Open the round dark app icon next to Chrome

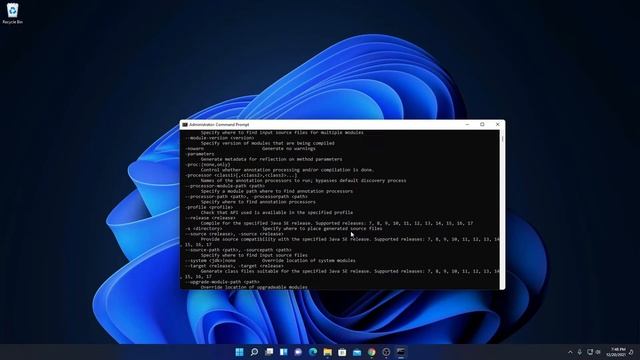[x=387, y=352]
